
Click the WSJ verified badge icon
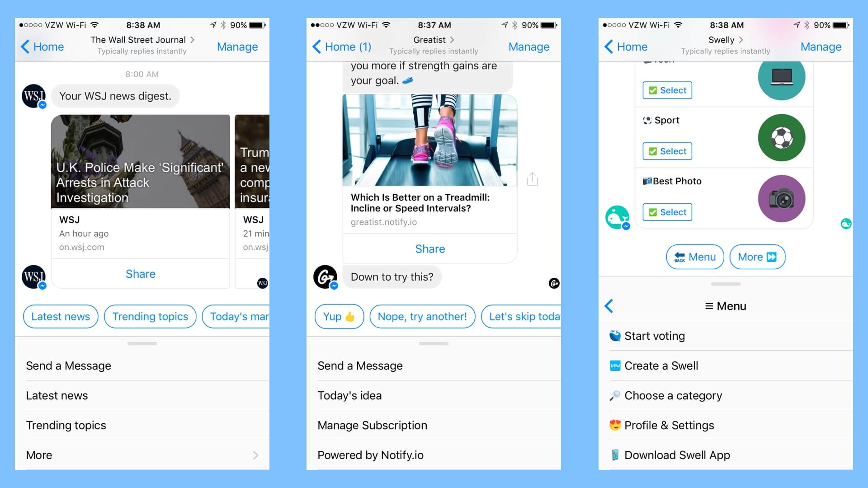pos(42,103)
